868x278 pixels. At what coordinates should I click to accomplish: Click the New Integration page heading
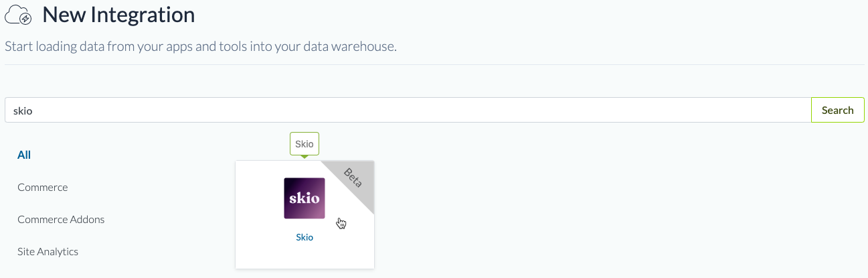pos(118,15)
